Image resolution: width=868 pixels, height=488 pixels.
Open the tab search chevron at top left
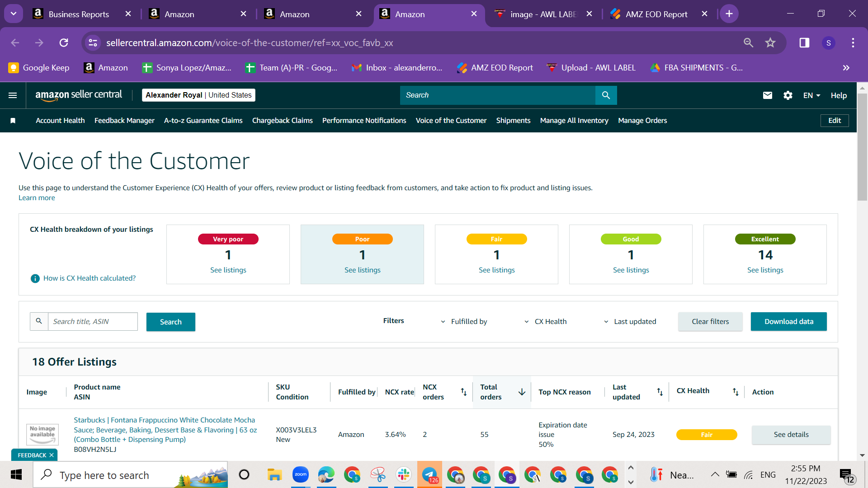click(x=14, y=14)
